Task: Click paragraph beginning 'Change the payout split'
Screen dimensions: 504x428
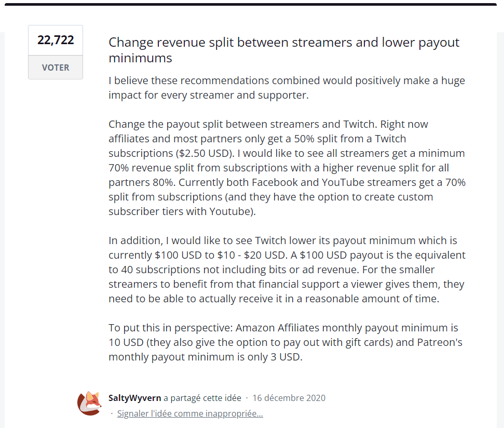Action: coord(287,168)
